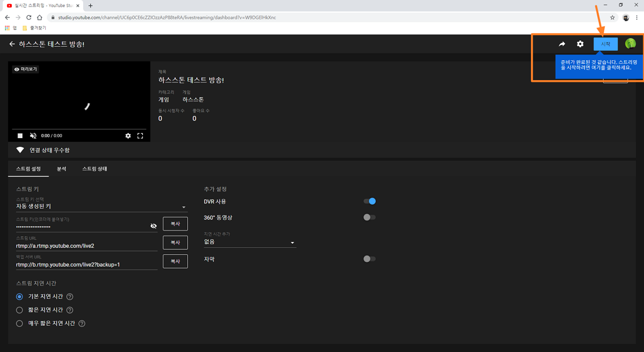The height and width of the screenshot is (352, 644).
Task: Open stream settings gear in top bar
Action: [x=580, y=44]
